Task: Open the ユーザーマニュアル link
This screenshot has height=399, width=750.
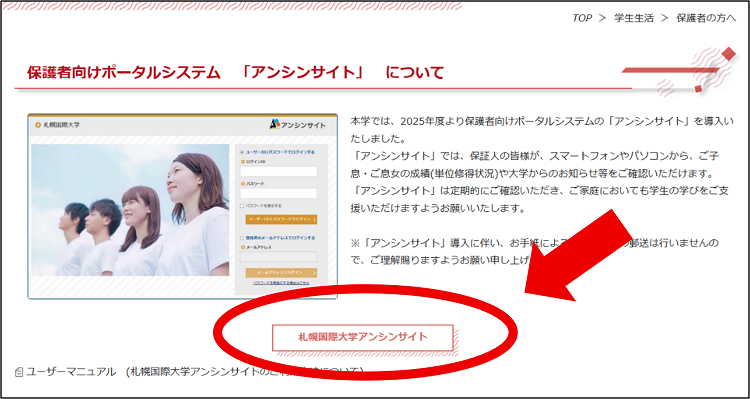Action: pyautogui.click(x=71, y=372)
